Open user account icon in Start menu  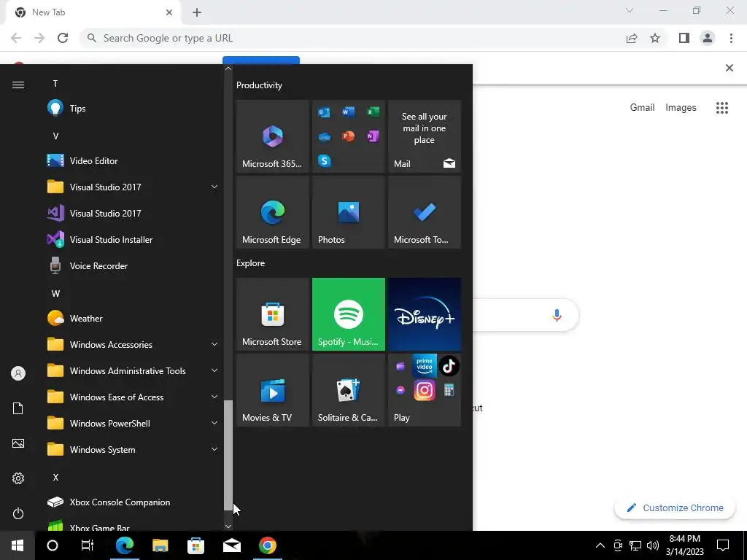click(18, 373)
